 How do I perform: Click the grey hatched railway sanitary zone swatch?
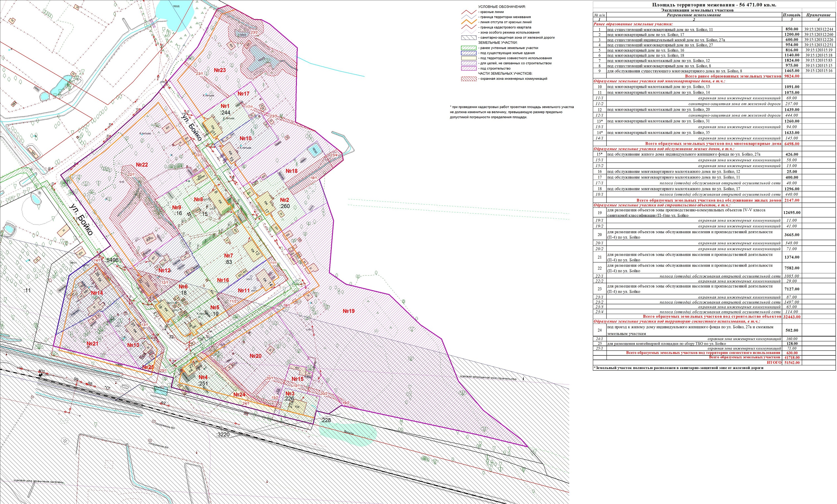pyautogui.click(x=469, y=38)
